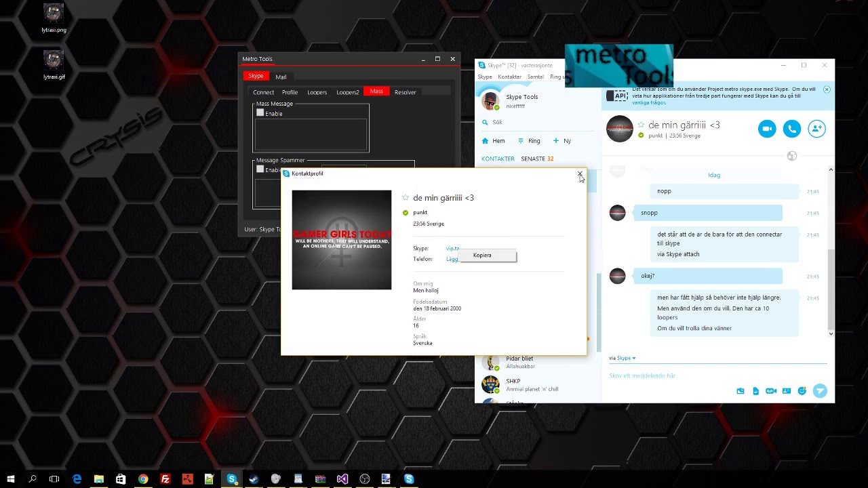Enable the Message Spammer checkbox
The width and height of the screenshot is (868, 488).
click(x=260, y=169)
